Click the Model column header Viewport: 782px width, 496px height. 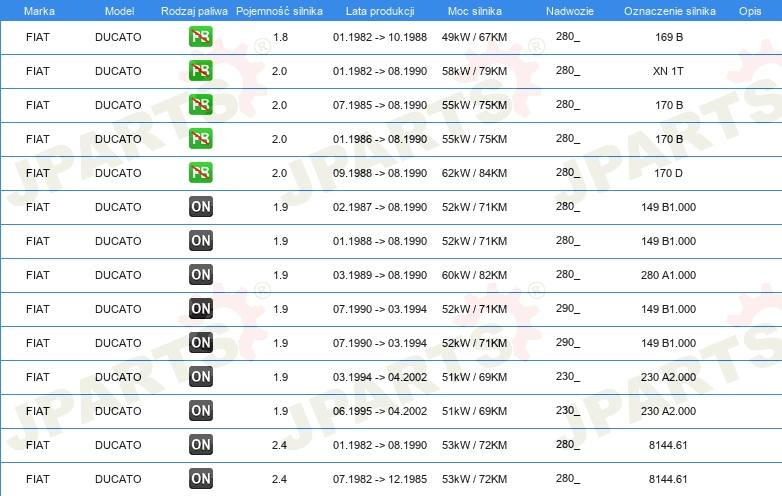(x=119, y=11)
